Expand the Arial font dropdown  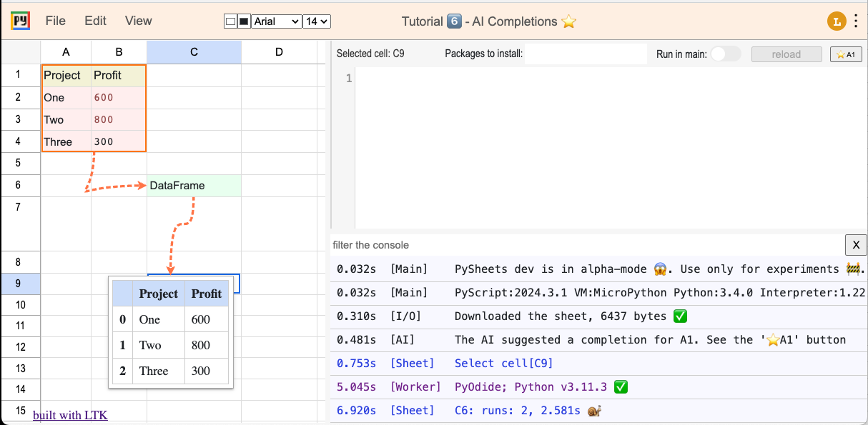pos(277,21)
